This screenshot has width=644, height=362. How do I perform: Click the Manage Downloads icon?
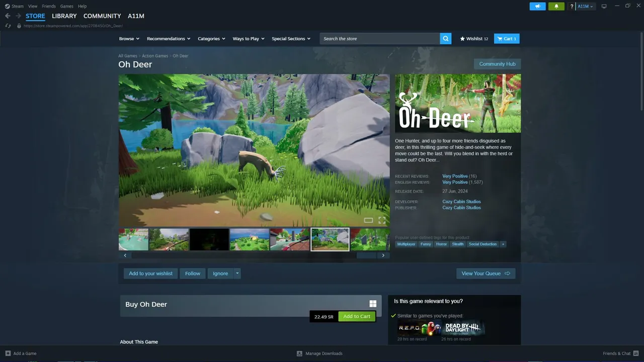click(x=299, y=353)
